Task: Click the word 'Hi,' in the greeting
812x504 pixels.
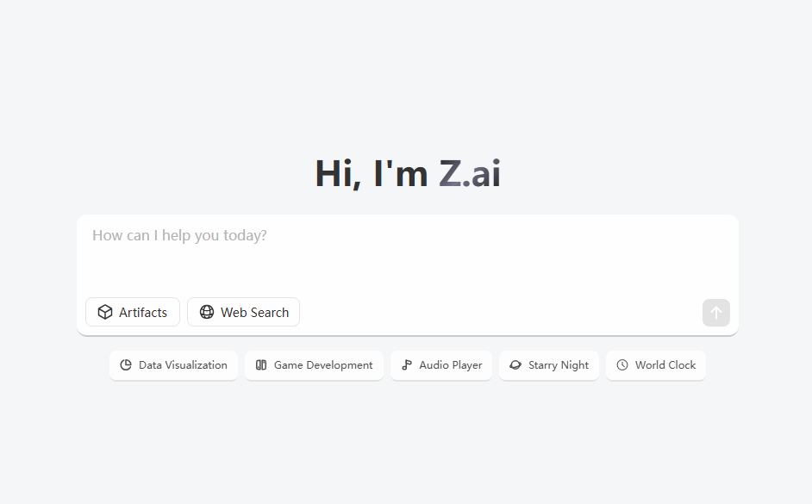Action: tap(338, 174)
